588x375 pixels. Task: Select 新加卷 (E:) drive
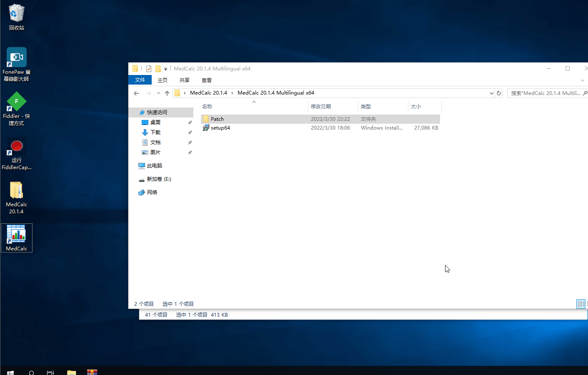(159, 179)
